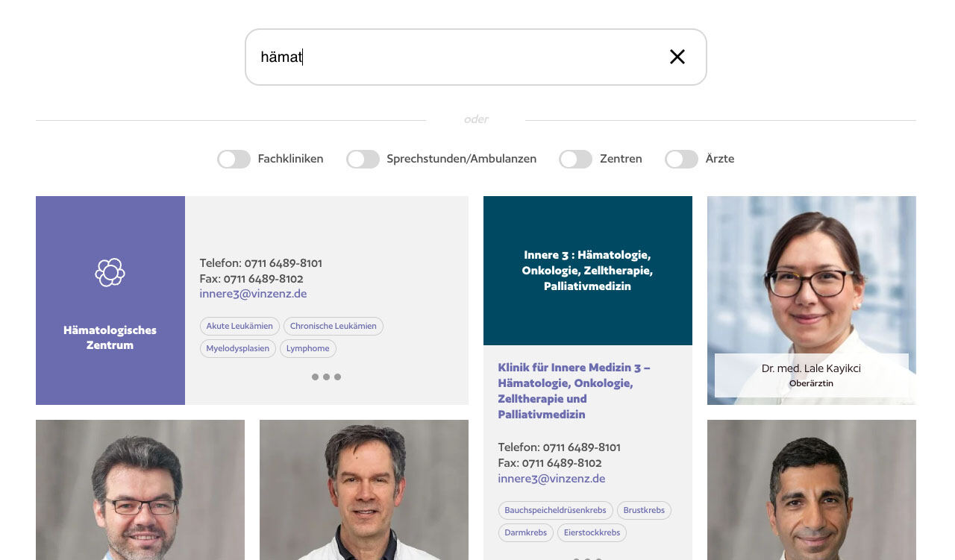Expand more tags in Hämatologisches Zentrum card
Image resolution: width=955 pixels, height=560 pixels.
pos(326,377)
